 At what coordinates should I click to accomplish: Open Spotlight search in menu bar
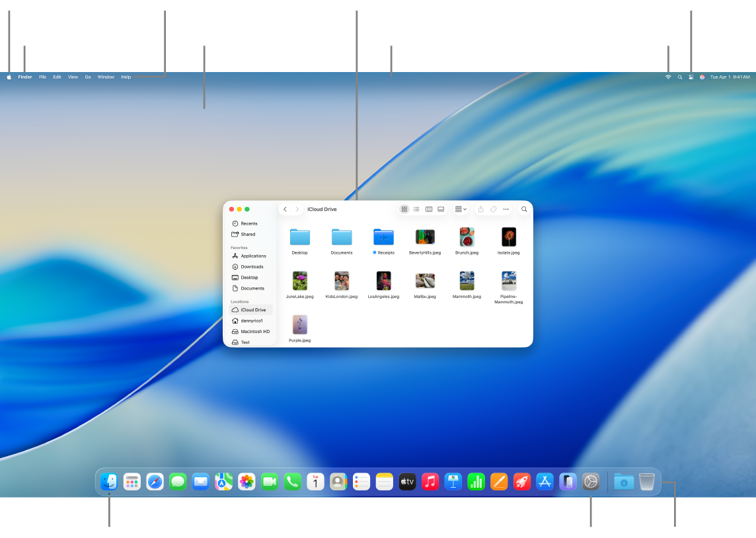[680, 77]
